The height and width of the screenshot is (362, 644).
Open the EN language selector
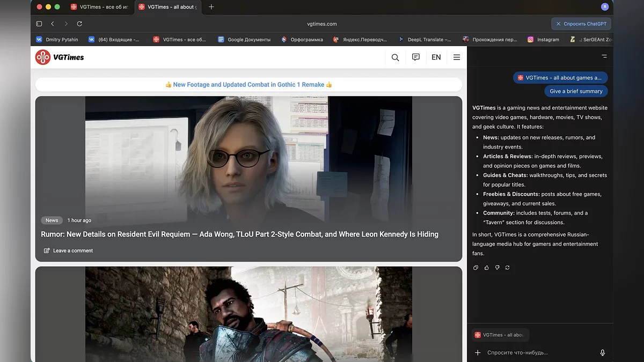tap(436, 57)
